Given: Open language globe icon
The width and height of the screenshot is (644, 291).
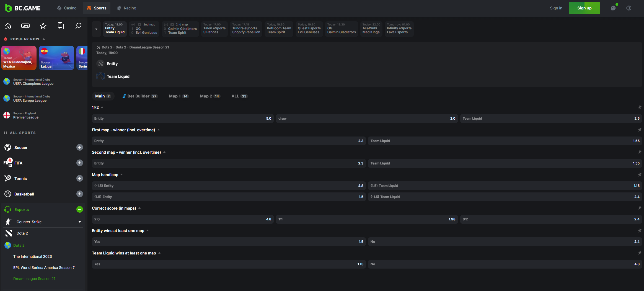Looking at the screenshot, I should [629, 8].
